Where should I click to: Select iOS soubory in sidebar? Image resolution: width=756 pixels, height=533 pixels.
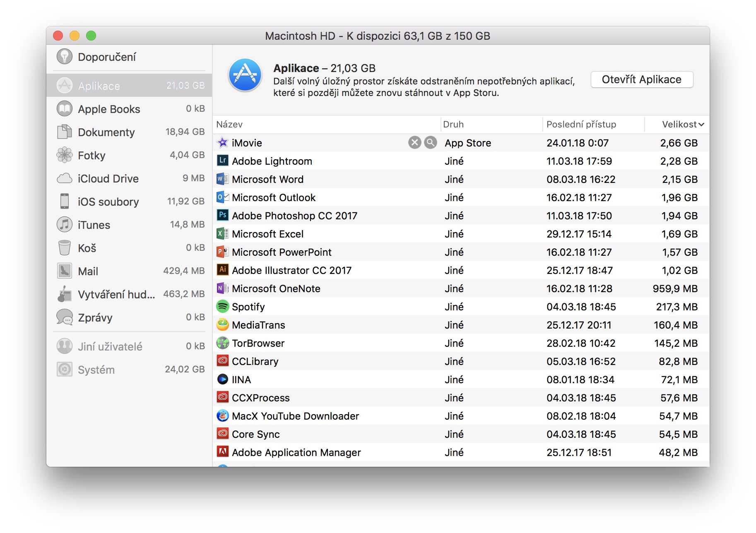[108, 202]
